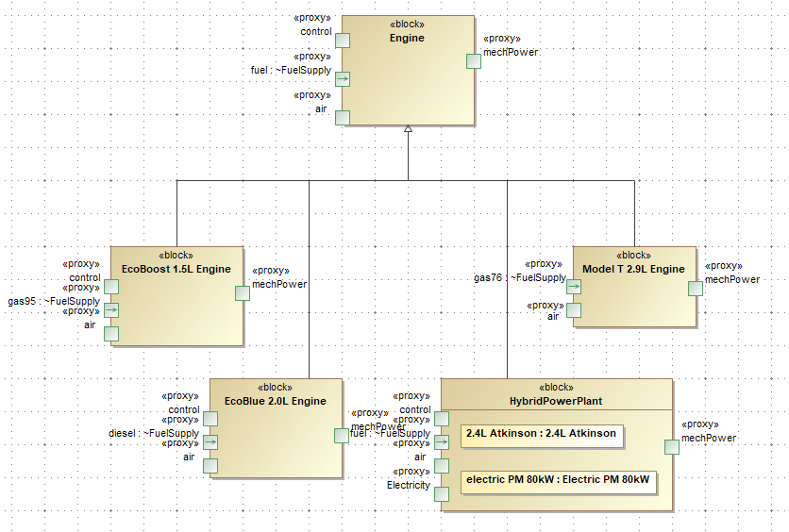
Task: Select the HybridPowerPlant block title
Action: point(556,401)
